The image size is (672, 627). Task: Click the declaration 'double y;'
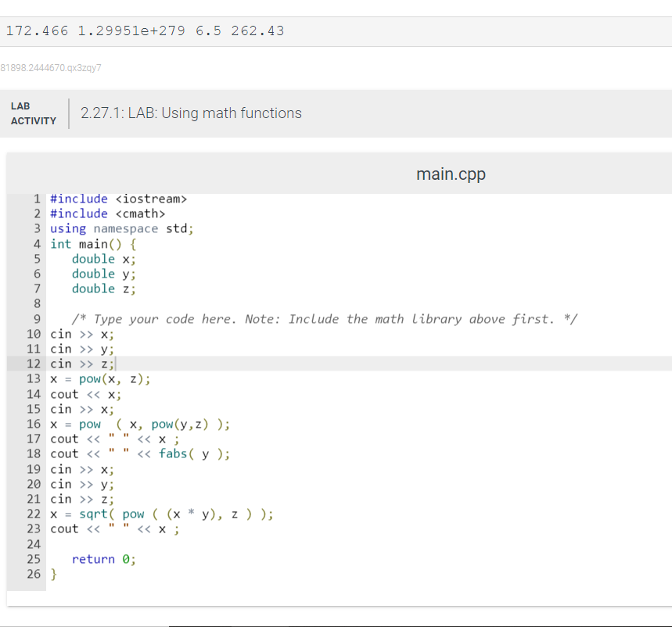104,274
